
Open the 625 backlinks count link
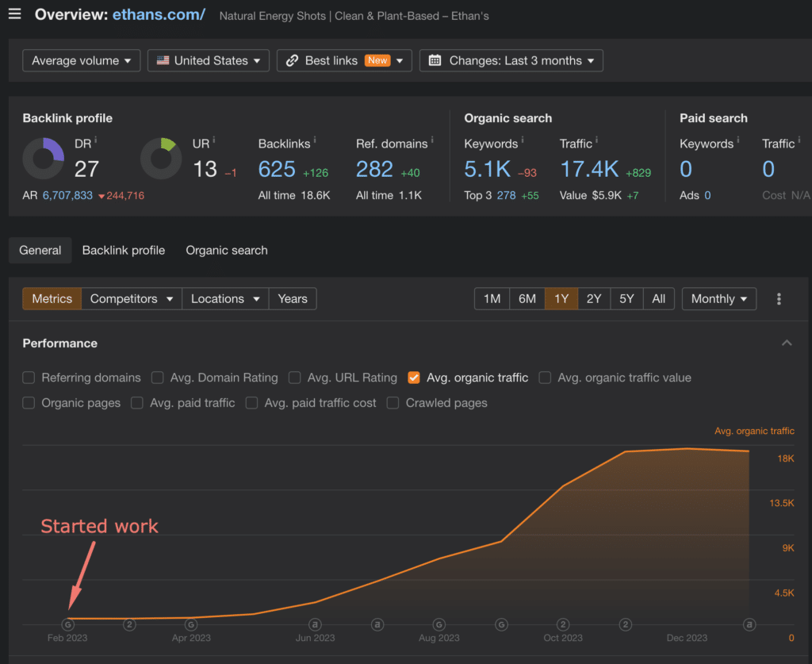coord(277,169)
